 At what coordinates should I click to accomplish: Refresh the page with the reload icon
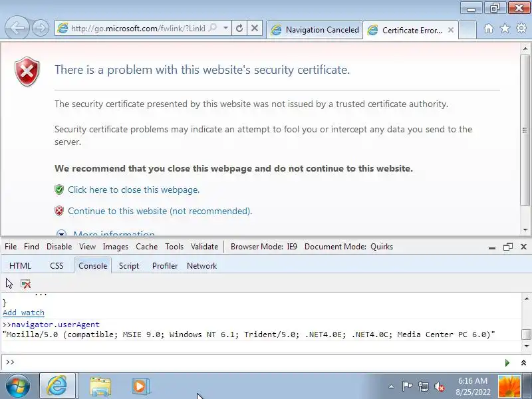(239, 28)
